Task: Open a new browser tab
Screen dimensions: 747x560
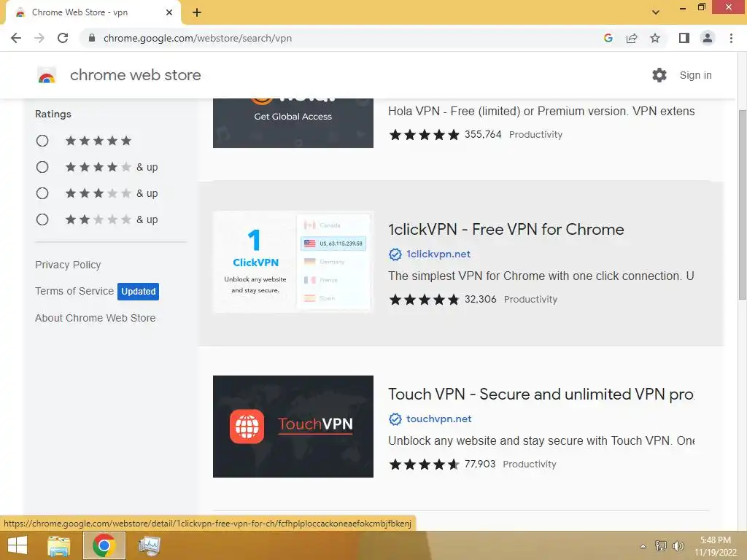Action: [x=197, y=12]
